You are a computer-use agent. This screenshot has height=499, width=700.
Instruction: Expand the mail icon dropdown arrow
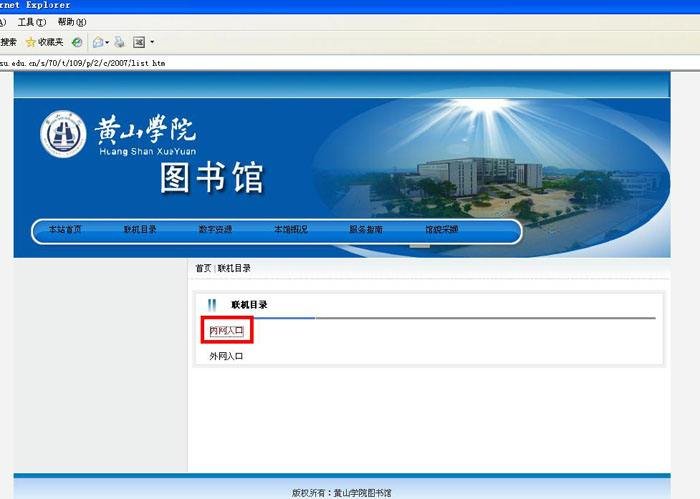(x=107, y=42)
